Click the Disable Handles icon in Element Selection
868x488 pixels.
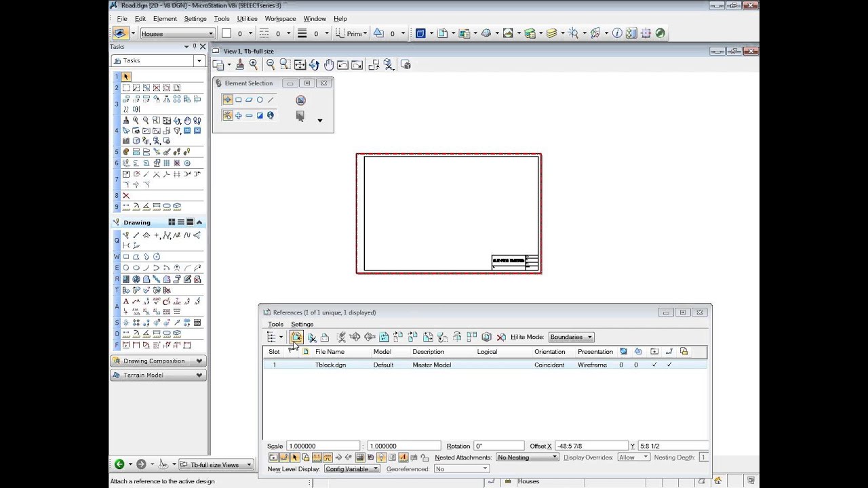[x=300, y=100]
